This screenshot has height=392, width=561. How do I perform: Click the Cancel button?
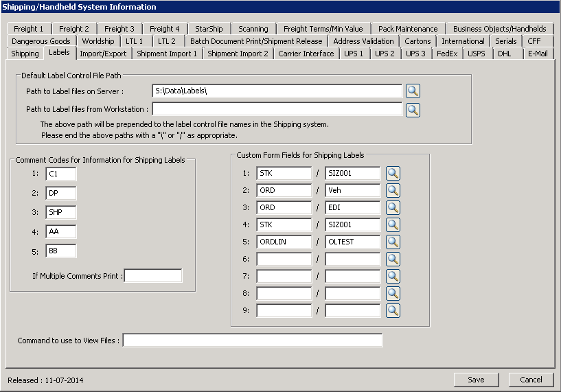[531, 380]
